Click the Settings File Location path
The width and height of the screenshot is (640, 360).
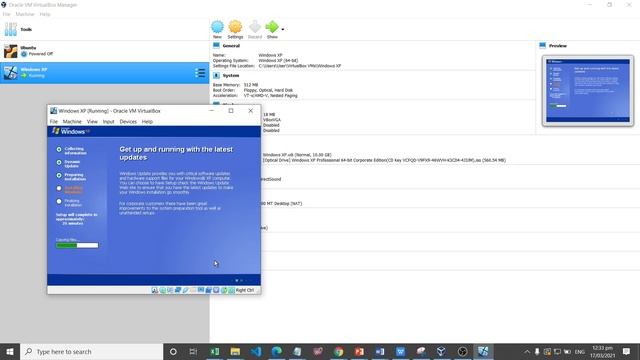[300, 66]
